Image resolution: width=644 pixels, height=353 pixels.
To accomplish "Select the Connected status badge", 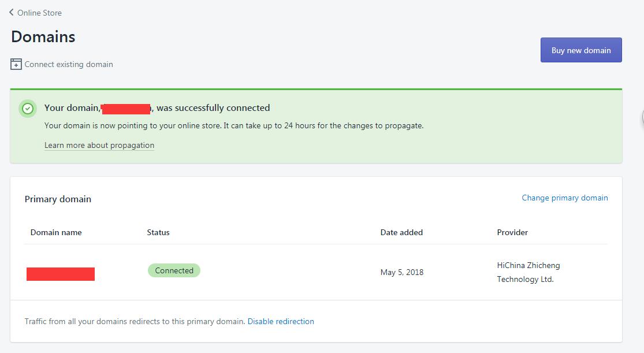I will (x=174, y=270).
